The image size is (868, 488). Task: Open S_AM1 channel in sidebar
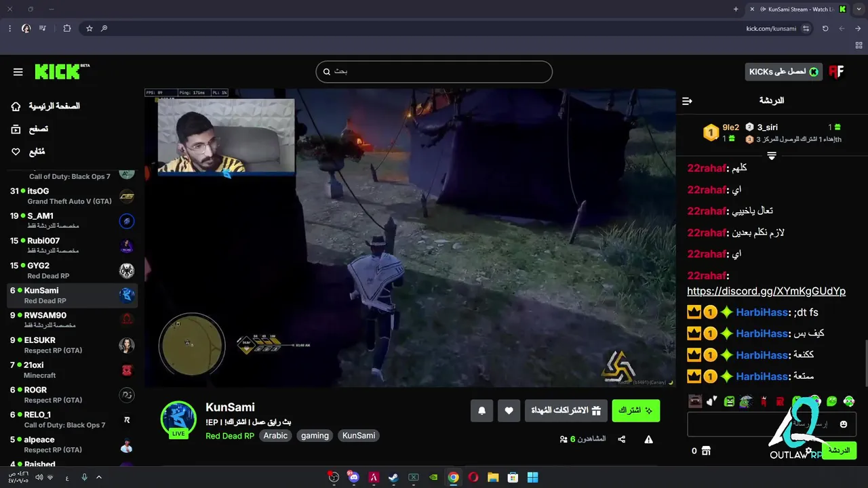click(72, 220)
